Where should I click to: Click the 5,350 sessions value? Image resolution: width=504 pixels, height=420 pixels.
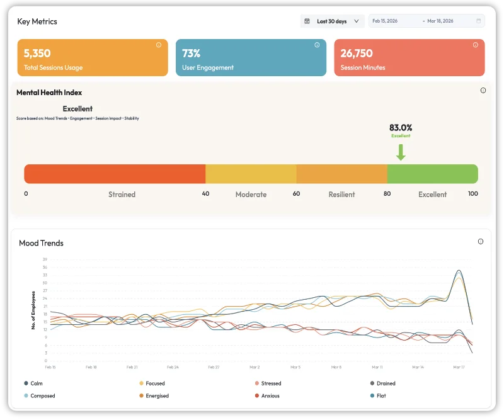37,54
